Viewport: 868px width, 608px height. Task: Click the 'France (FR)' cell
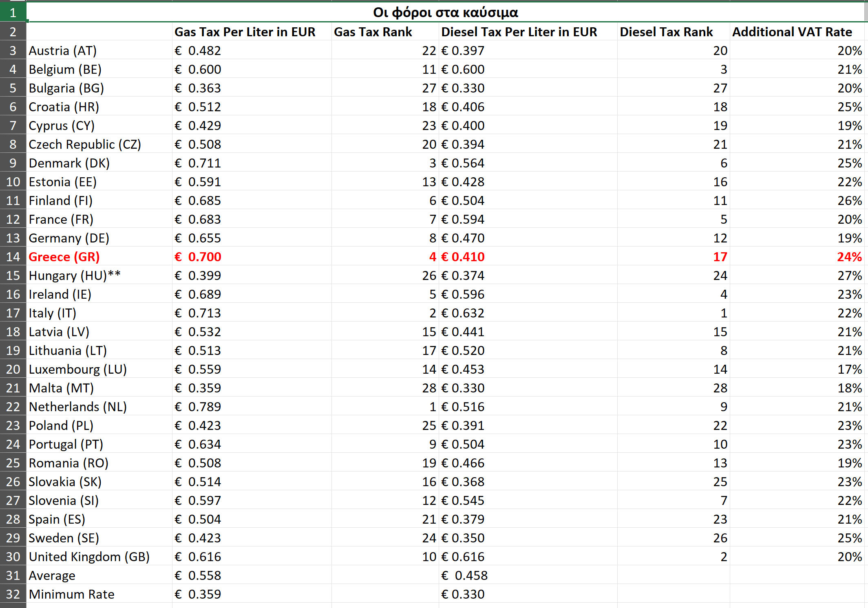[x=99, y=219]
